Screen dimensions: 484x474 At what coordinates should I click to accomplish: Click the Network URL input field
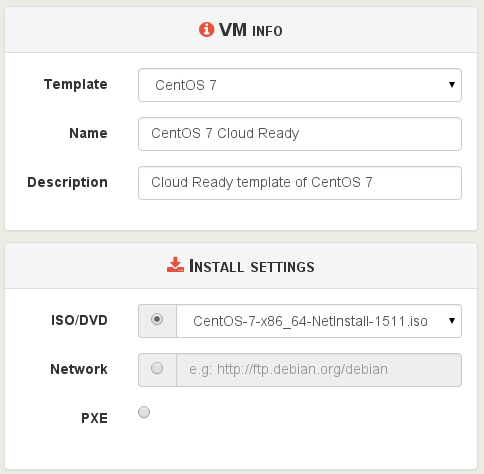coord(319,370)
